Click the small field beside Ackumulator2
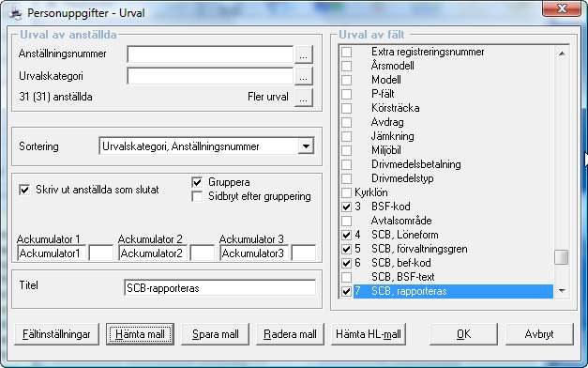 tap(203, 253)
